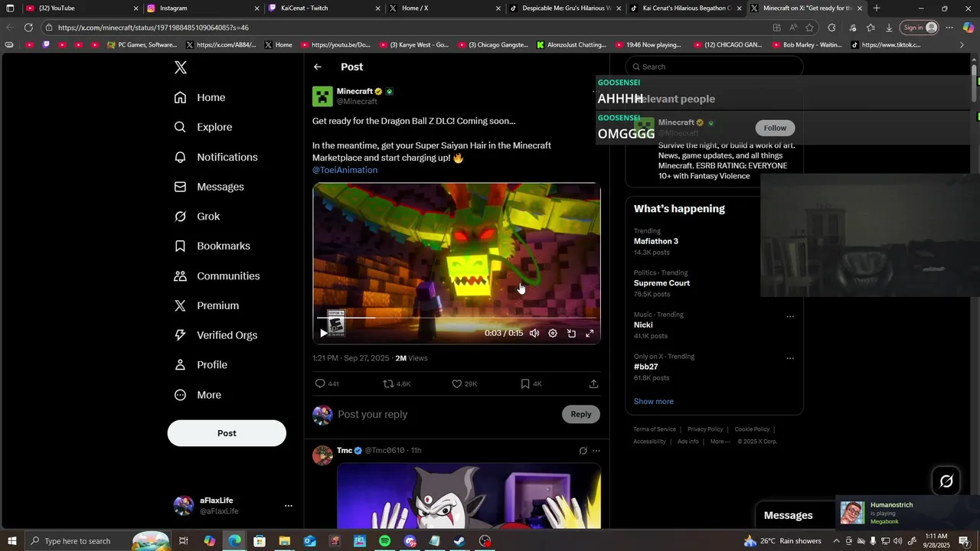
Task: Open floating Grok button
Action: pos(946,481)
